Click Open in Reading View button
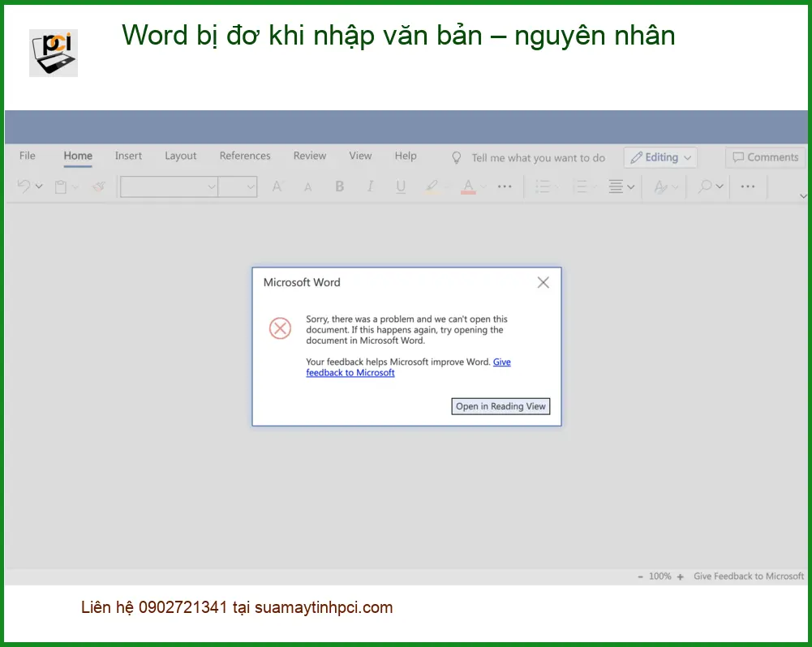812x647 pixels. (501, 406)
